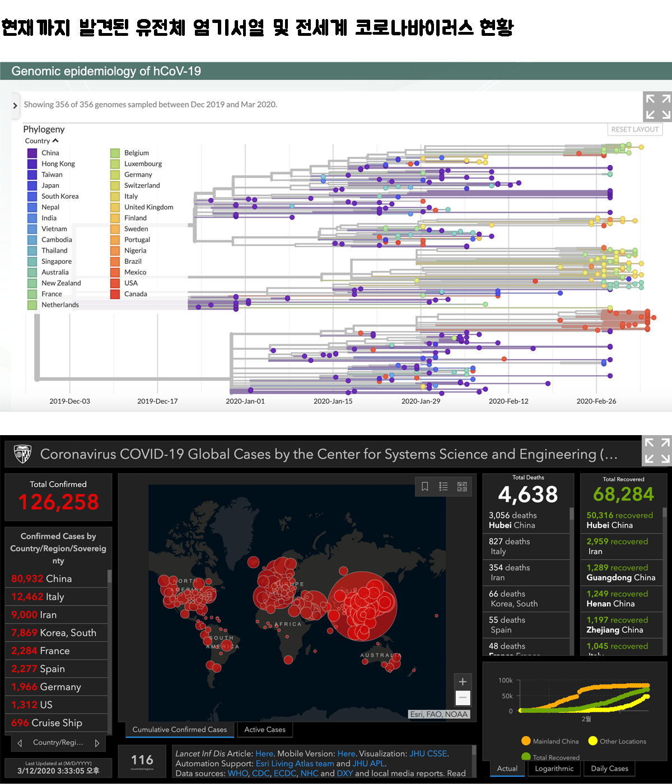This screenshot has height=784, width=672.
Task: Click the USA legend color swatch
Action: (115, 283)
